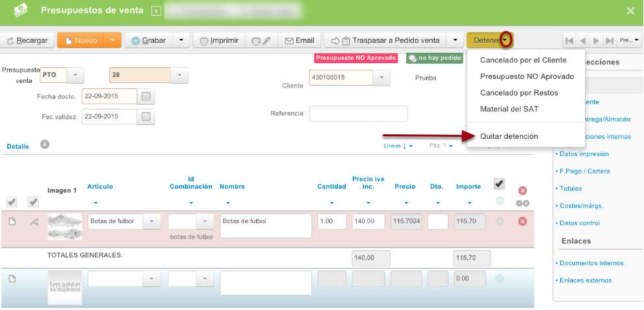Image resolution: width=644 pixels, height=310 pixels.
Task: Click the print-with-edit pencil icon
Action: point(261,40)
